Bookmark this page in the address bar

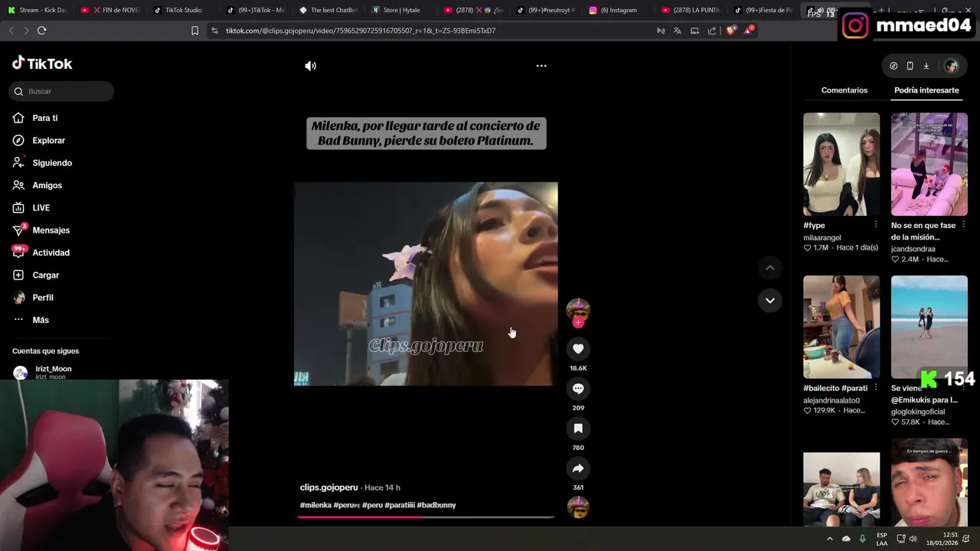coord(194,31)
